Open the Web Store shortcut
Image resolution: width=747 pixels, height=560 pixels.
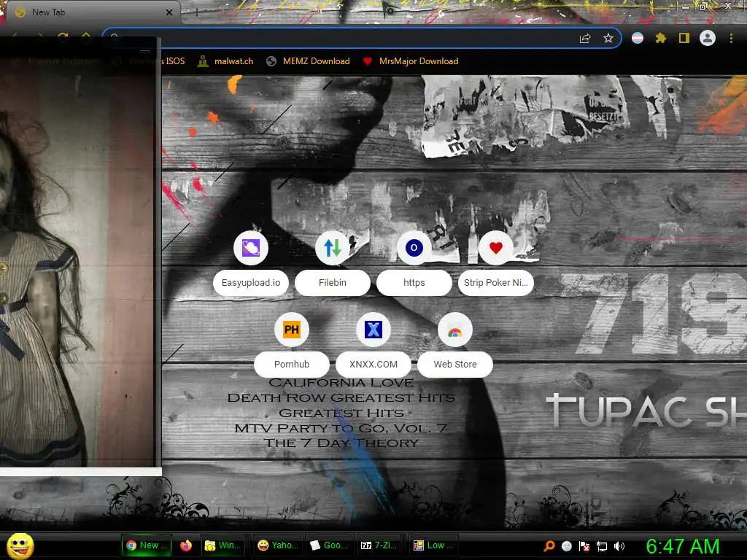pos(455,345)
